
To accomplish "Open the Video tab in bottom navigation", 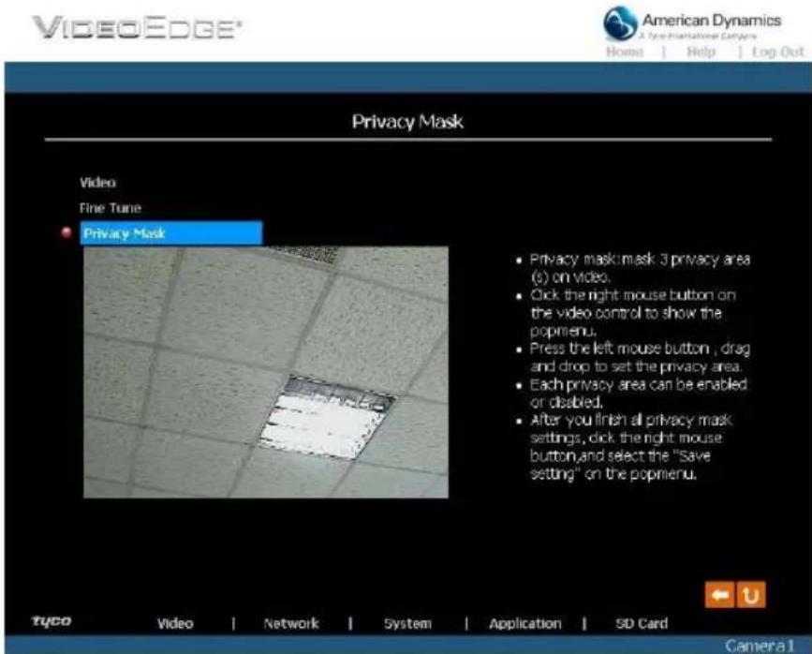I will click(x=175, y=623).
